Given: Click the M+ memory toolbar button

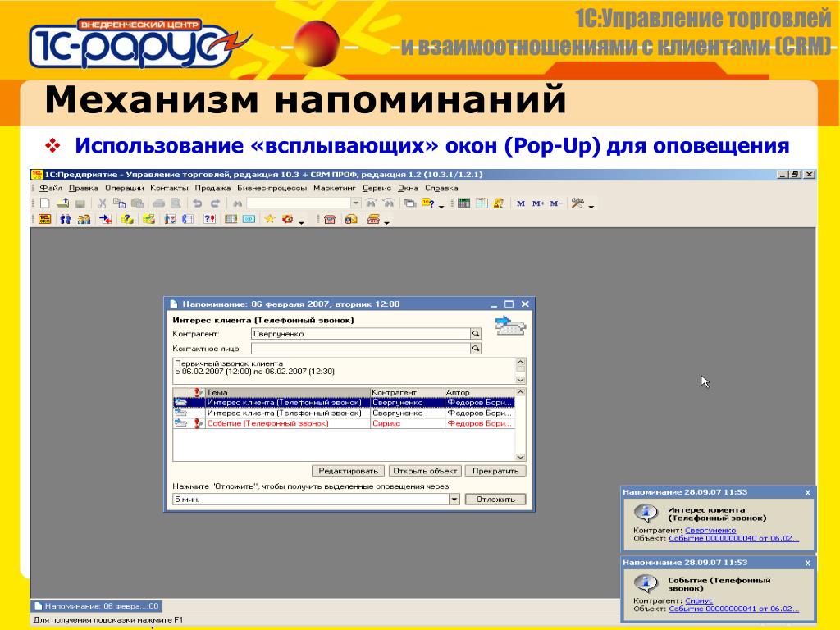Looking at the screenshot, I should pyautogui.click(x=538, y=203).
